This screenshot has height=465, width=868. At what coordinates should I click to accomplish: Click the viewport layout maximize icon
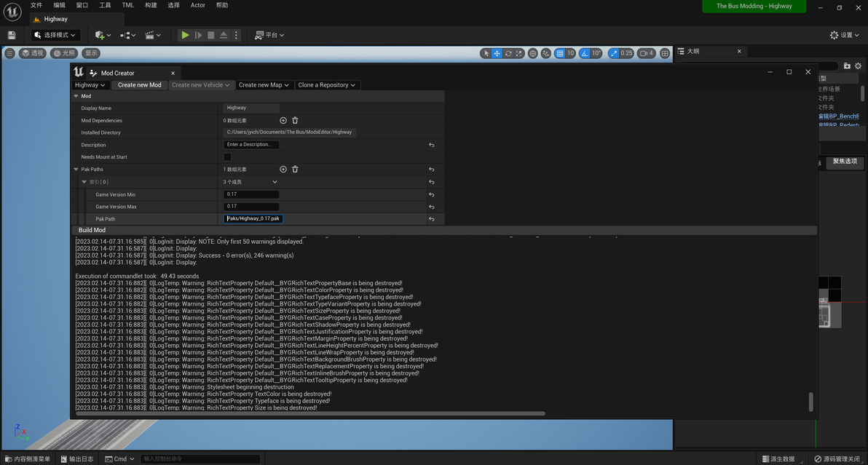point(665,53)
